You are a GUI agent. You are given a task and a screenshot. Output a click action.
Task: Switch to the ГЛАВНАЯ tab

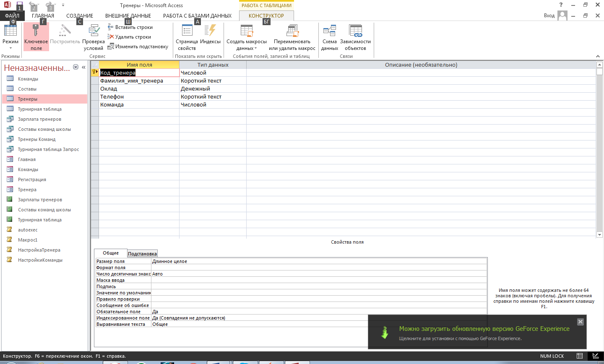43,16
